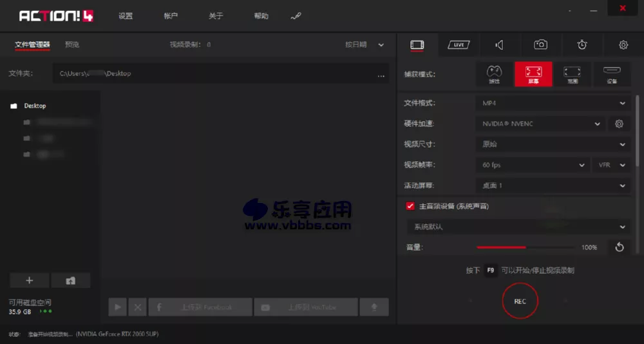Screen dimensions: 644x344
Task: Click the 视频录制: 0 counter text
Action: pos(190,45)
